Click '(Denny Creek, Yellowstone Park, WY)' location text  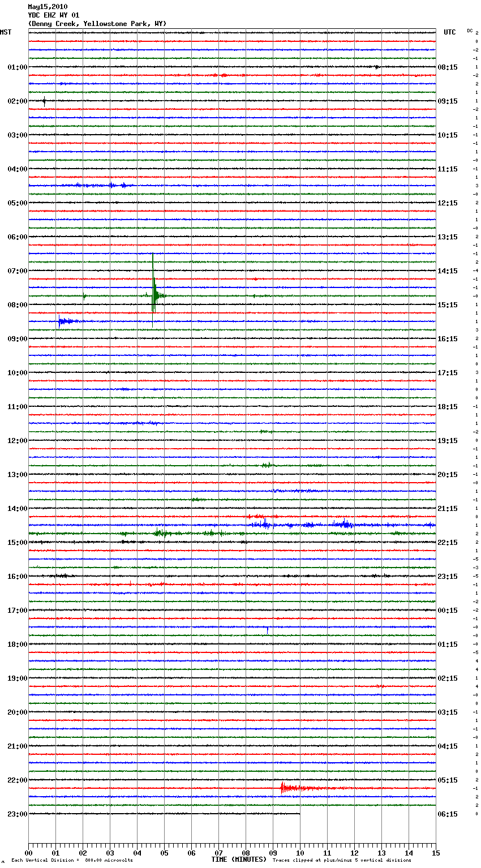coord(97,24)
